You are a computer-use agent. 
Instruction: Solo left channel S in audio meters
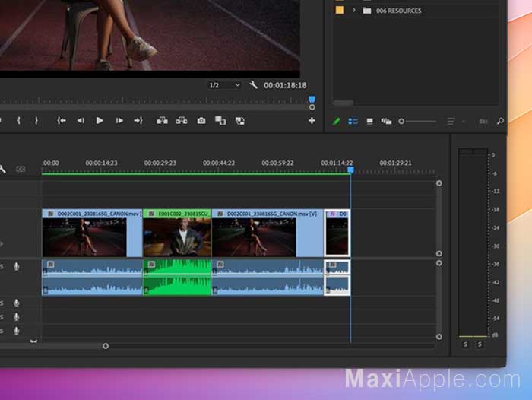pos(465,344)
